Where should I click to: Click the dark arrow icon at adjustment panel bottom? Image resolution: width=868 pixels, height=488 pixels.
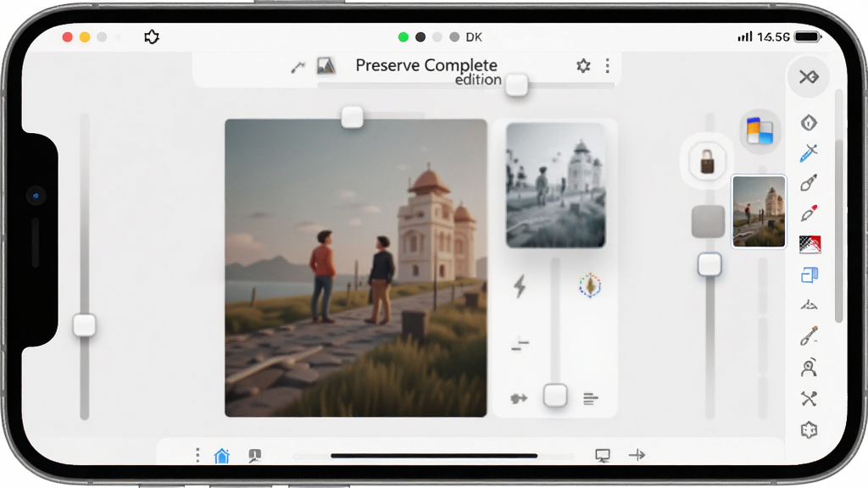(519, 398)
